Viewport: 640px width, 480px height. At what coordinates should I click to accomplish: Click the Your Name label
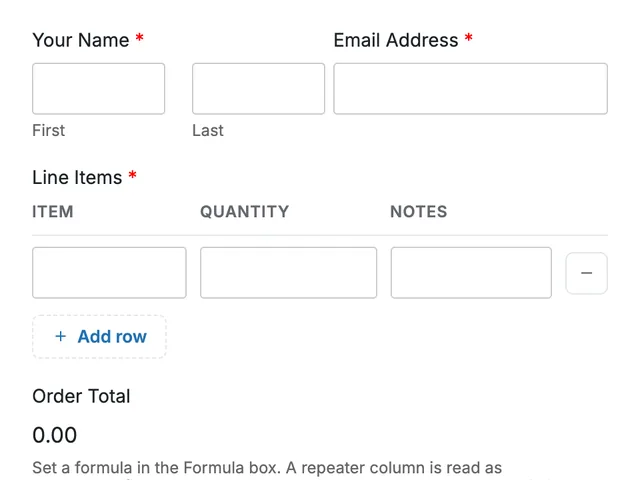pyautogui.click(x=80, y=40)
